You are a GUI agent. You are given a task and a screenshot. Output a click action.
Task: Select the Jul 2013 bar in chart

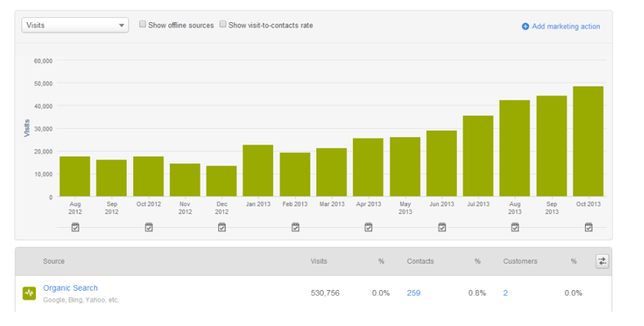coord(478,156)
